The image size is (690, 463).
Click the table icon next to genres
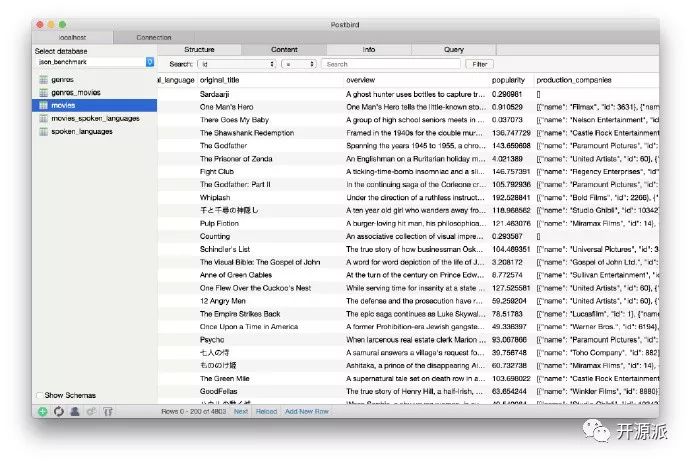44,80
